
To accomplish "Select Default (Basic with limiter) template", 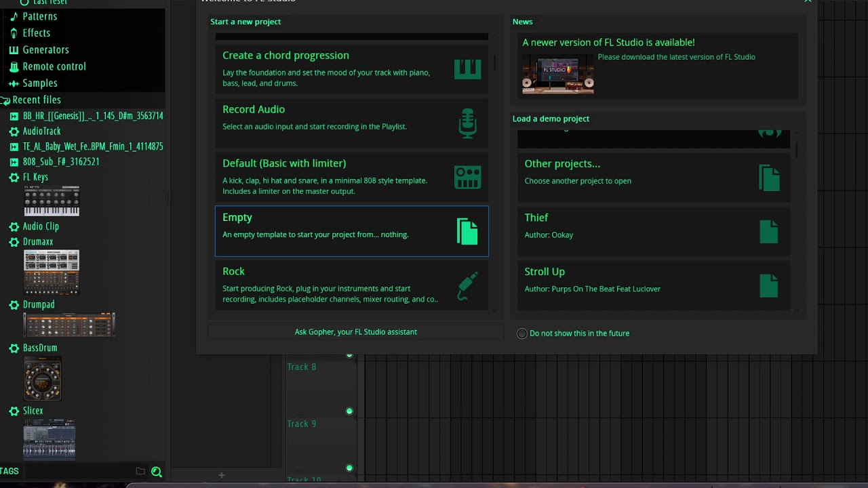I will [x=352, y=177].
